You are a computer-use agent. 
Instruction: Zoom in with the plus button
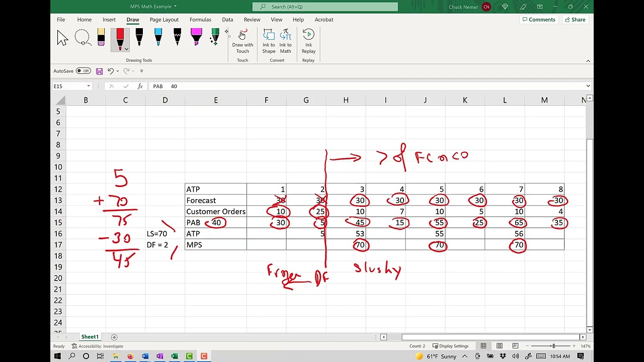(574, 346)
